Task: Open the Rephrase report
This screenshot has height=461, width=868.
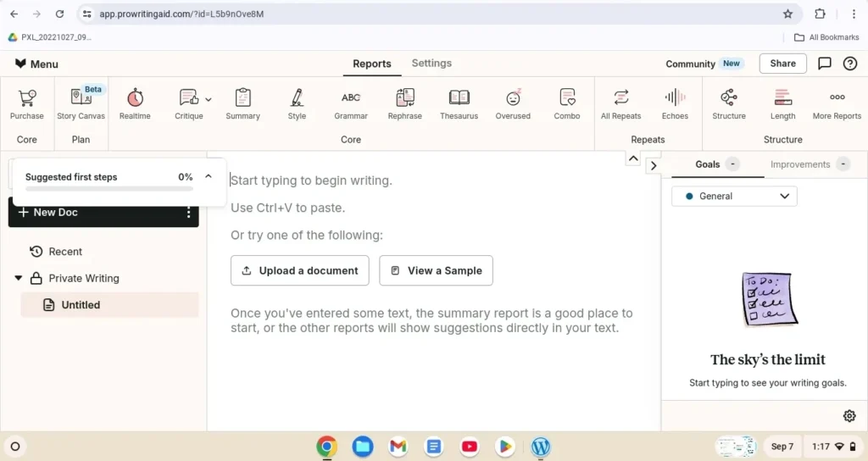Action: coord(404,104)
